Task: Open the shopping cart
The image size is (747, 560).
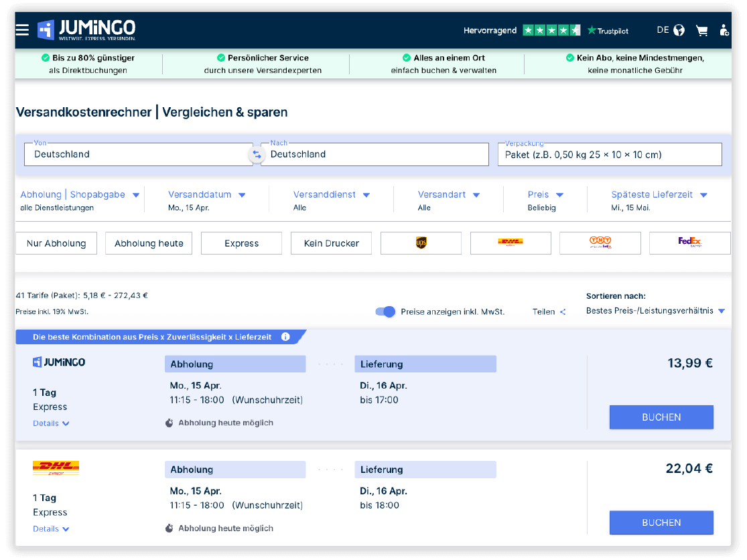Action: point(701,30)
